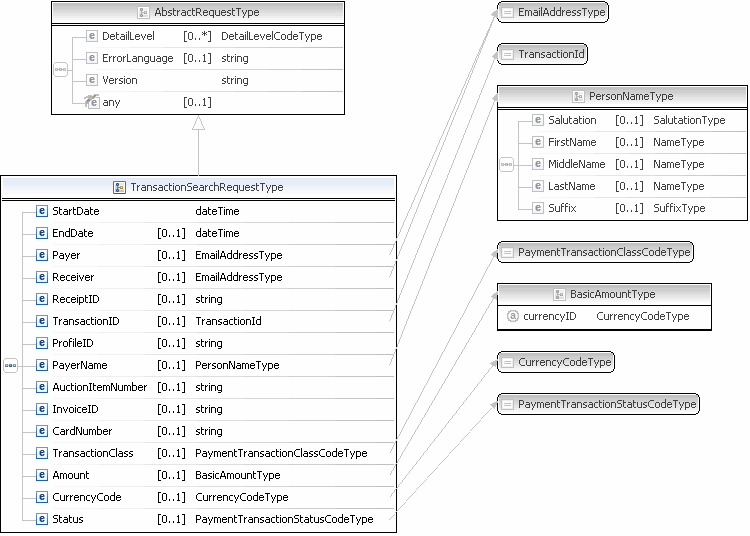The width and height of the screenshot is (750, 536).
Task: Click the element icon beside StartDate
Action: (42, 211)
